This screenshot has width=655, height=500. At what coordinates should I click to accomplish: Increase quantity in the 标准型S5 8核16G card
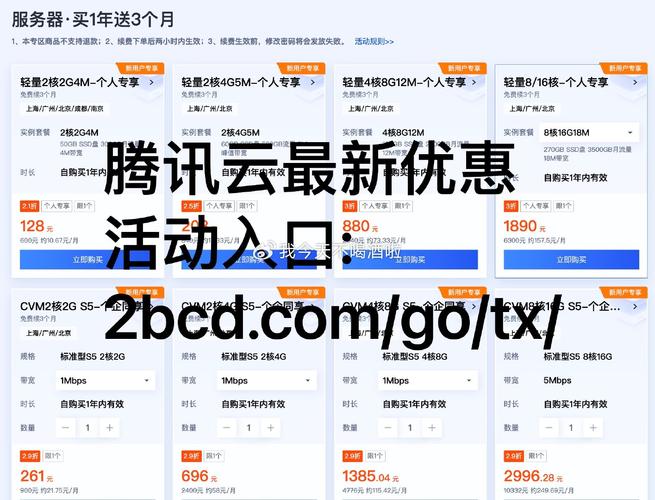tap(593, 428)
